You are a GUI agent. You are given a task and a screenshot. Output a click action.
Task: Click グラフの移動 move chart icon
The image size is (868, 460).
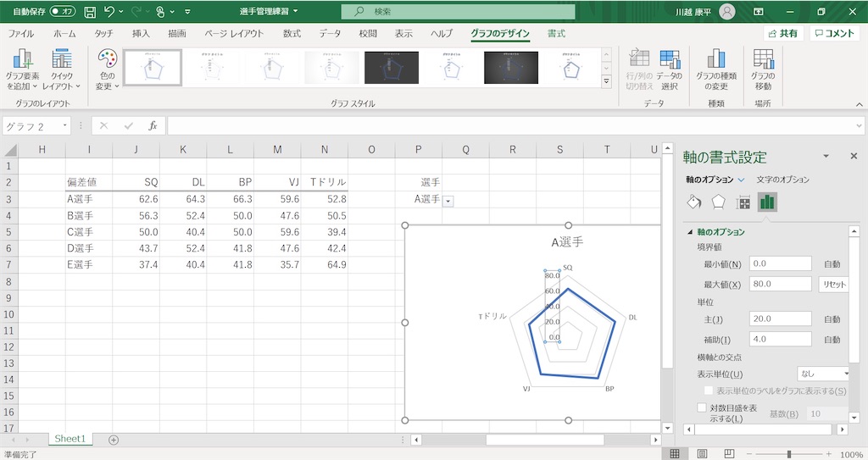pyautogui.click(x=763, y=69)
